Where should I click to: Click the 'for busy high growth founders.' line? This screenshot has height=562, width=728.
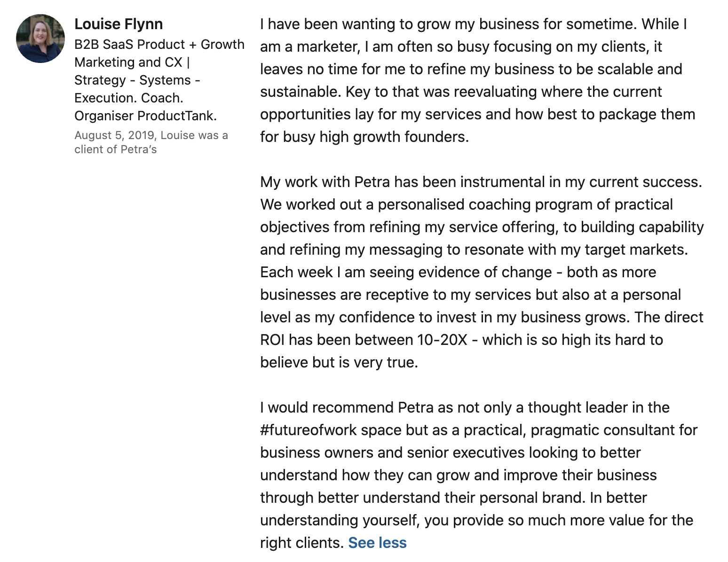(x=364, y=137)
